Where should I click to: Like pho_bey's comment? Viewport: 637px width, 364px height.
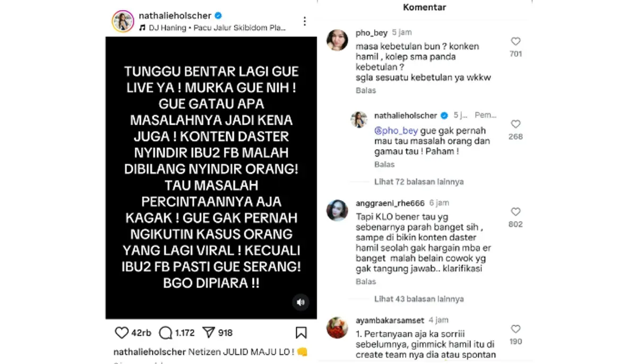pyautogui.click(x=515, y=41)
